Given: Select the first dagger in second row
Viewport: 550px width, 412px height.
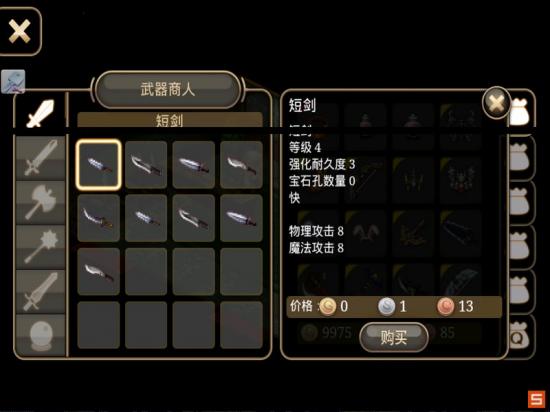Looking at the screenshot, I should coord(99,218).
